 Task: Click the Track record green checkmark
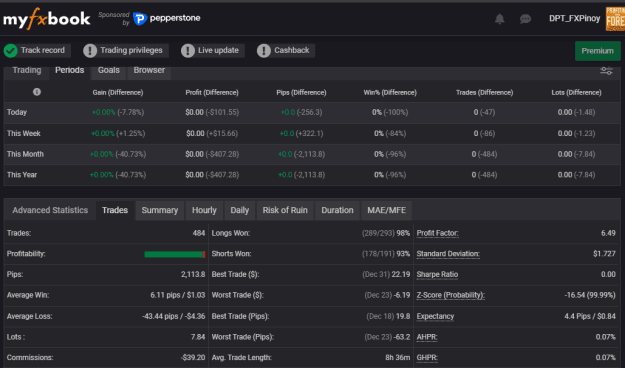11,51
